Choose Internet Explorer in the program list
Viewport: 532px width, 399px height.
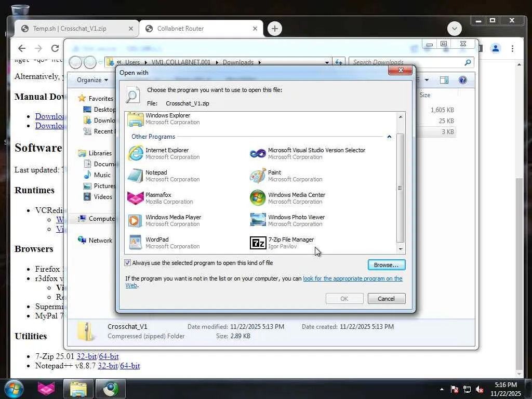click(x=164, y=153)
